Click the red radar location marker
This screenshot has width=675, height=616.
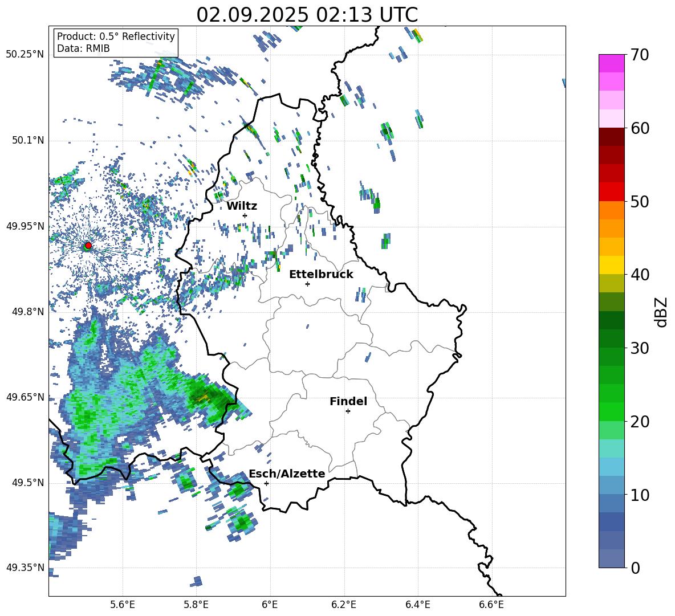[x=88, y=246]
